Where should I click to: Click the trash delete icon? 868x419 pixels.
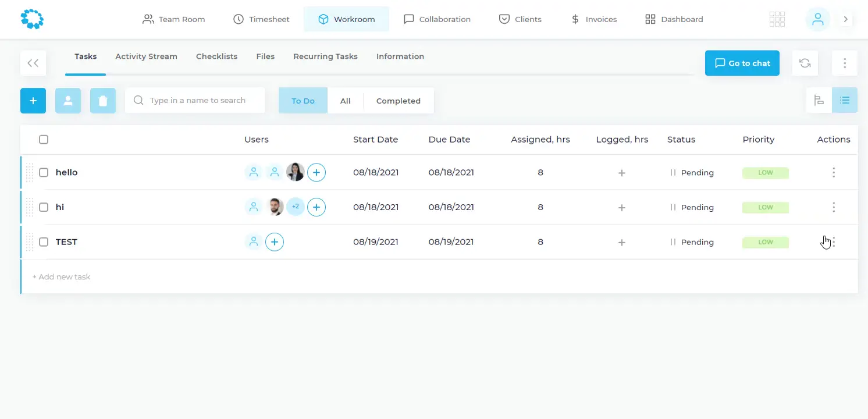pos(103,101)
